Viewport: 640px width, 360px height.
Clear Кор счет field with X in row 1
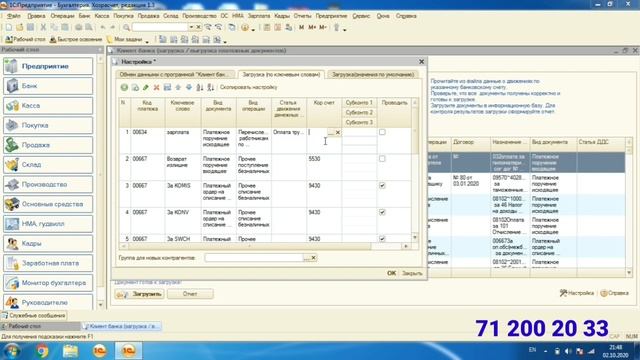338,132
